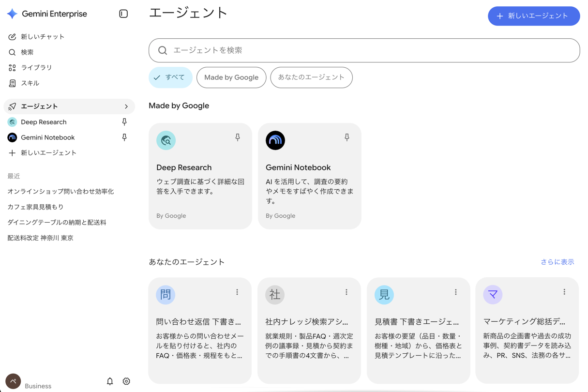Select the あなたのエージェント filter chip

click(311, 77)
